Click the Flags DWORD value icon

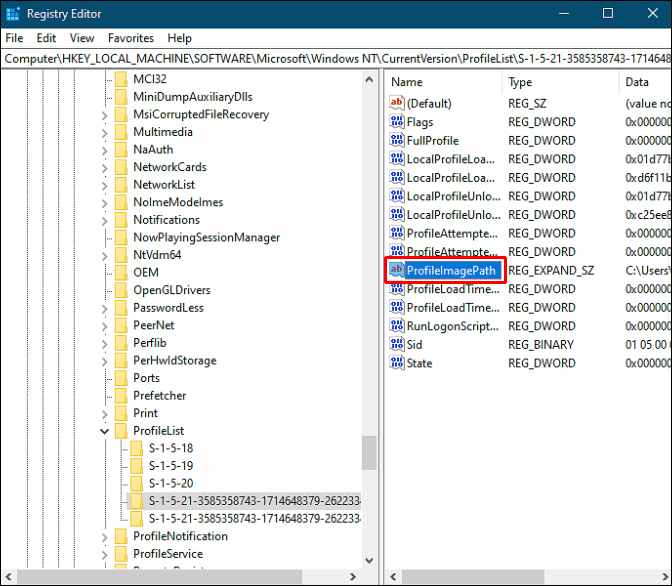(x=396, y=122)
